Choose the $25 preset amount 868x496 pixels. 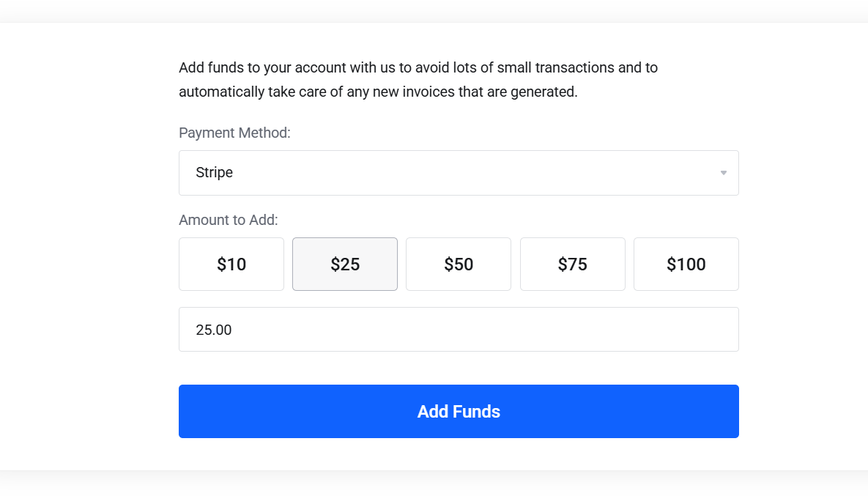point(345,264)
